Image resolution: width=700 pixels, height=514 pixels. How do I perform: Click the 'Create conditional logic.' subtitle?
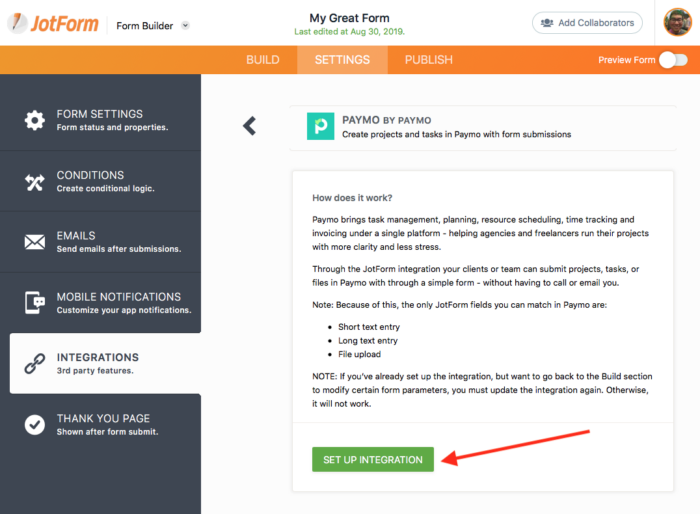click(x=105, y=188)
